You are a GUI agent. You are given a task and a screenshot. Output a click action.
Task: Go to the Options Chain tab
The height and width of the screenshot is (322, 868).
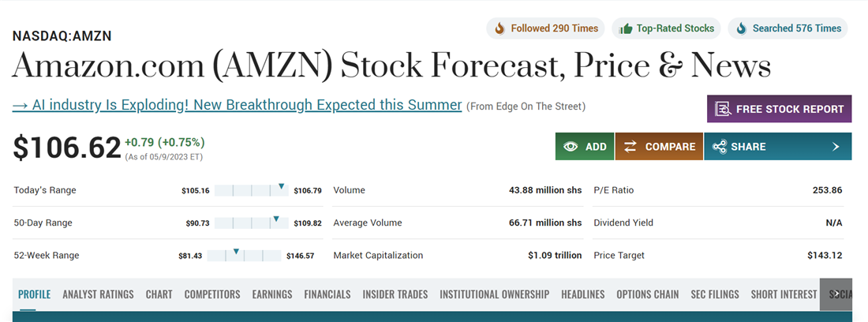[647, 294]
